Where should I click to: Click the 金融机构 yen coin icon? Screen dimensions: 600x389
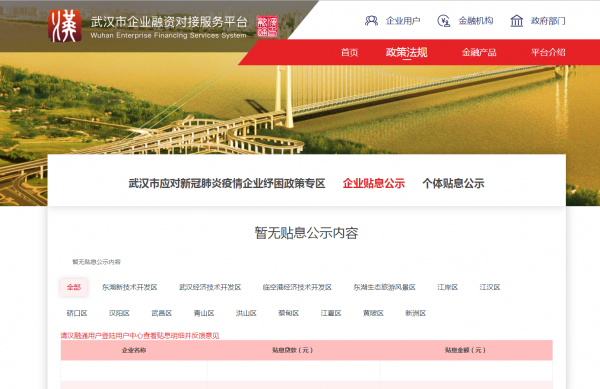click(x=443, y=21)
